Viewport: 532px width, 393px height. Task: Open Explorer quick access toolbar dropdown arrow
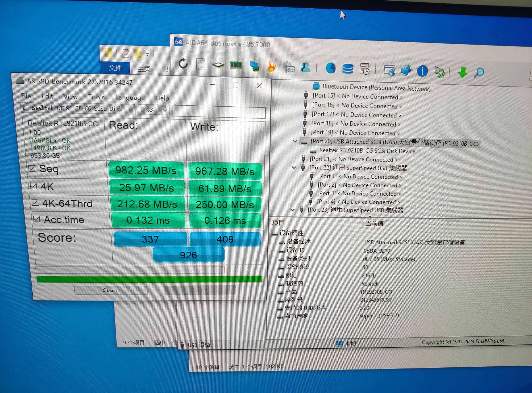pos(148,54)
